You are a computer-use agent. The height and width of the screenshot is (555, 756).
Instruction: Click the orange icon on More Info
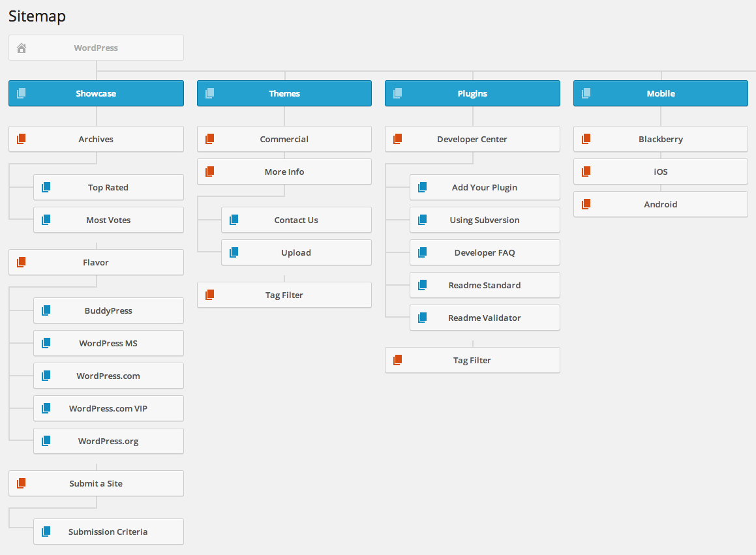pyautogui.click(x=210, y=172)
